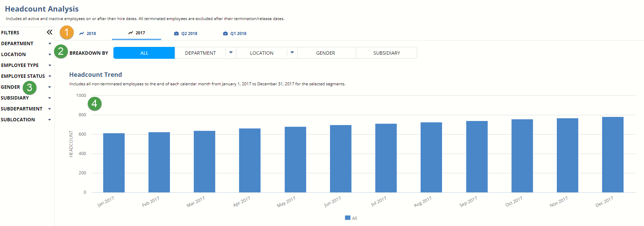Click the camera icon beside Q1 2018
644x226 pixels.
click(x=225, y=34)
